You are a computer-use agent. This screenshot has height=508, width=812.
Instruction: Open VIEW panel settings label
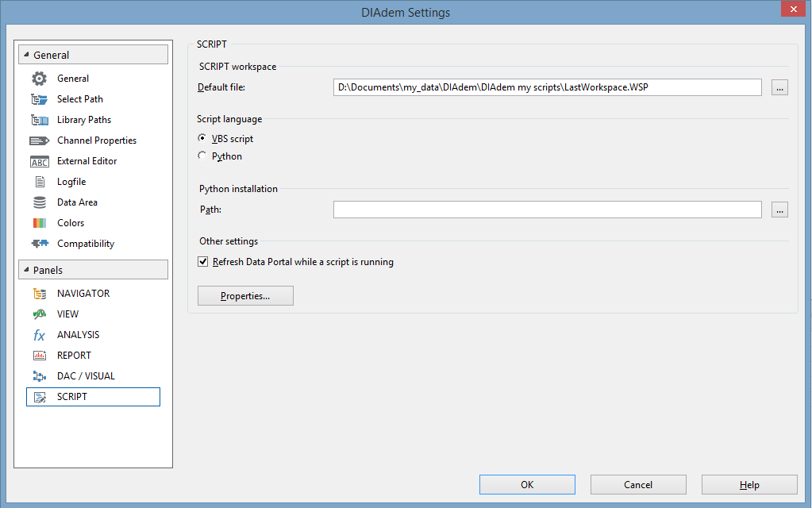[67, 314]
